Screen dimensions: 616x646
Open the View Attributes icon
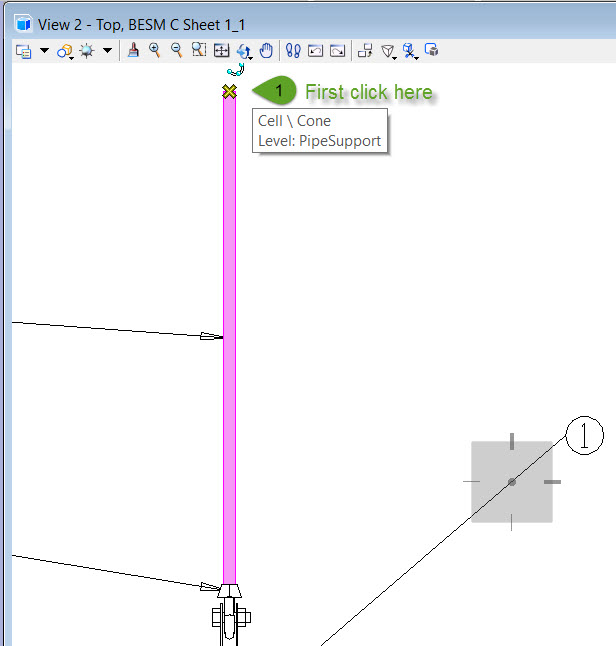click(x=23, y=51)
